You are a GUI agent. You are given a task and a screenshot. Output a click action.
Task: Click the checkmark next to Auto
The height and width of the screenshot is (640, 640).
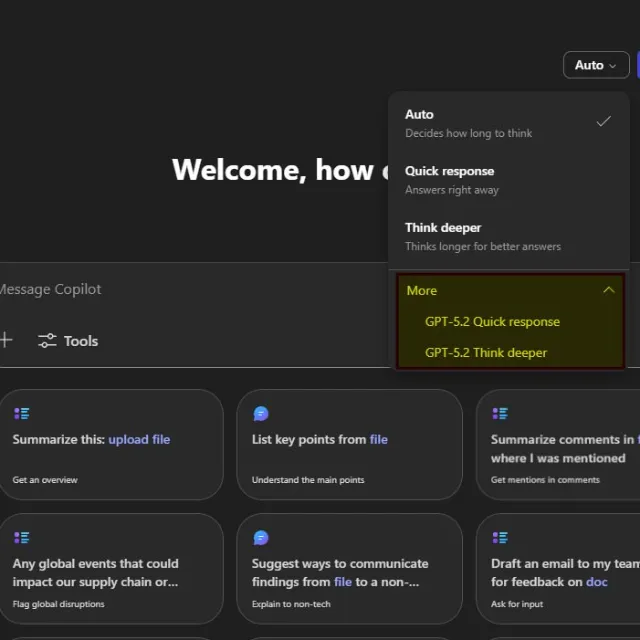(604, 121)
